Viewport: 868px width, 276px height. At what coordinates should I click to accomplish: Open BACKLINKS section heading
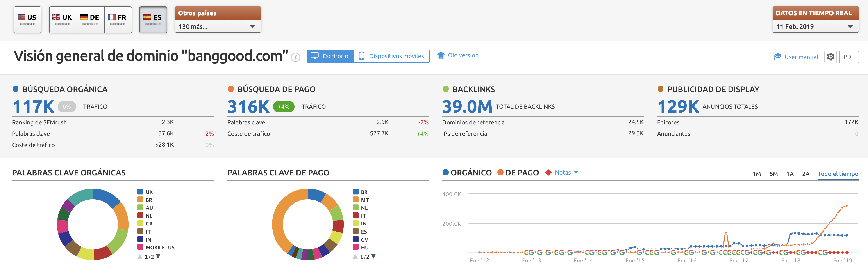tap(473, 89)
